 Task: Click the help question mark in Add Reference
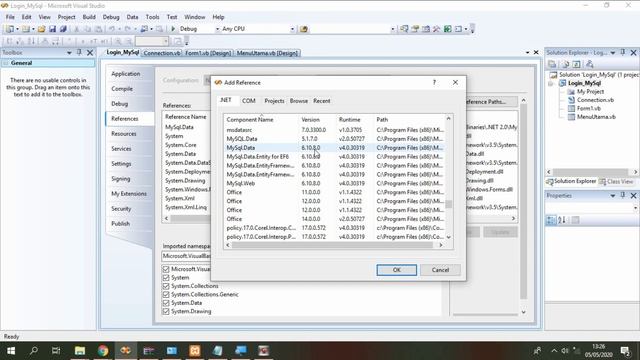pos(434,82)
